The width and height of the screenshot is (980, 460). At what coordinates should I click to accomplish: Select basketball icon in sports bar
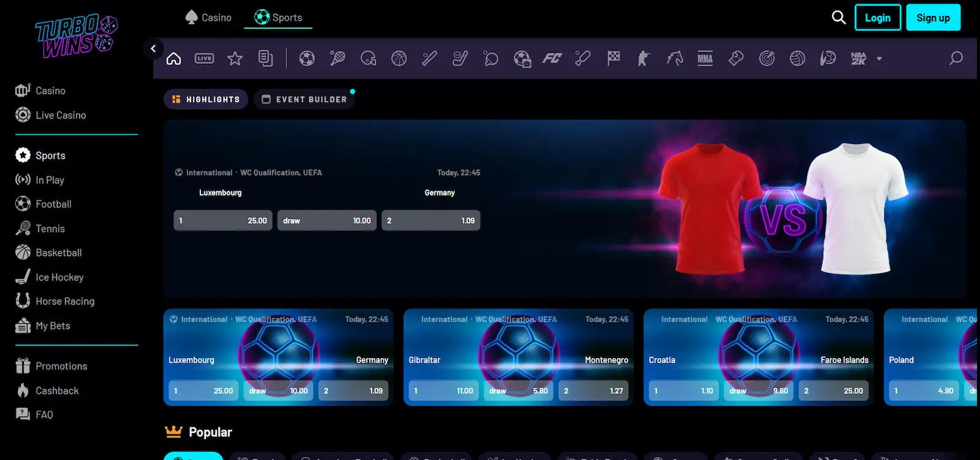pos(399,58)
